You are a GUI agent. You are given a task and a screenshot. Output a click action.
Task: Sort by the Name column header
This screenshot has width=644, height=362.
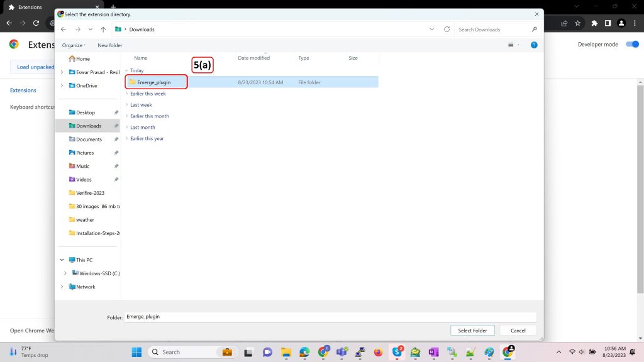tap(140, 58)
